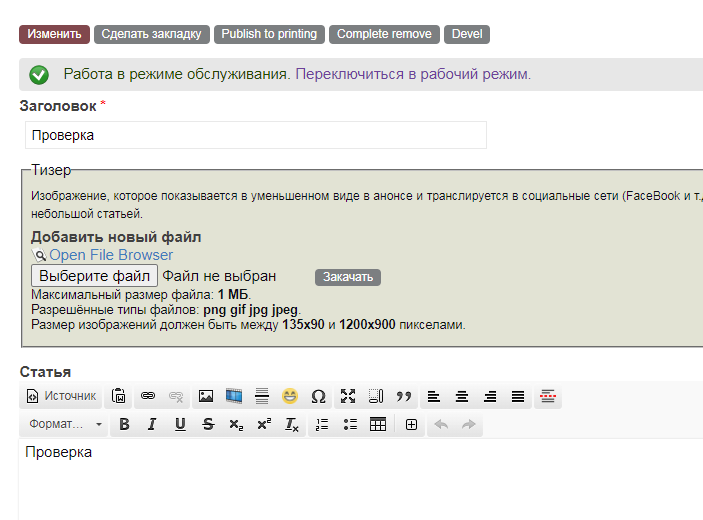The image size is (703, 520).
Task: Open the Complete remove tab
Action: pos(384,34)
